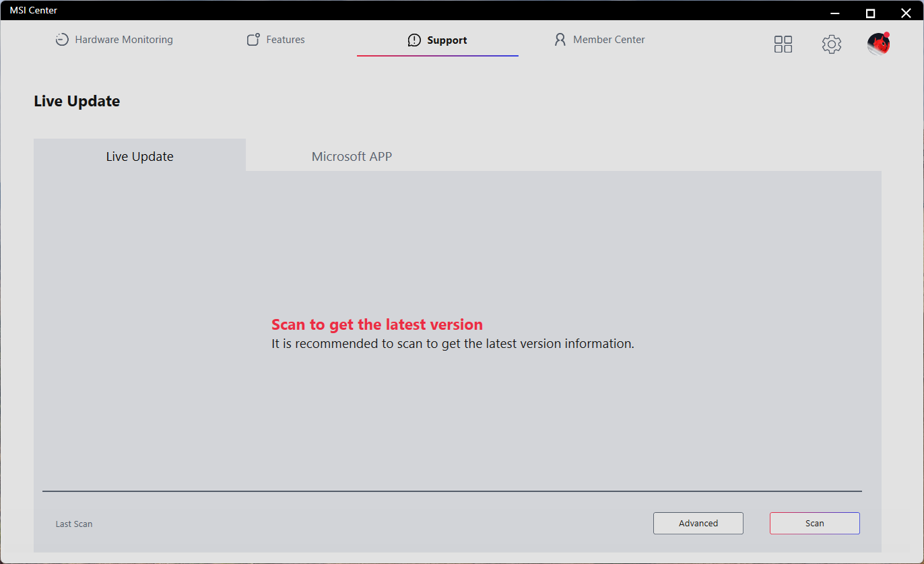Open the apps grid view icon
Viewport: 924px width, 564px height.
pos(783,44)
